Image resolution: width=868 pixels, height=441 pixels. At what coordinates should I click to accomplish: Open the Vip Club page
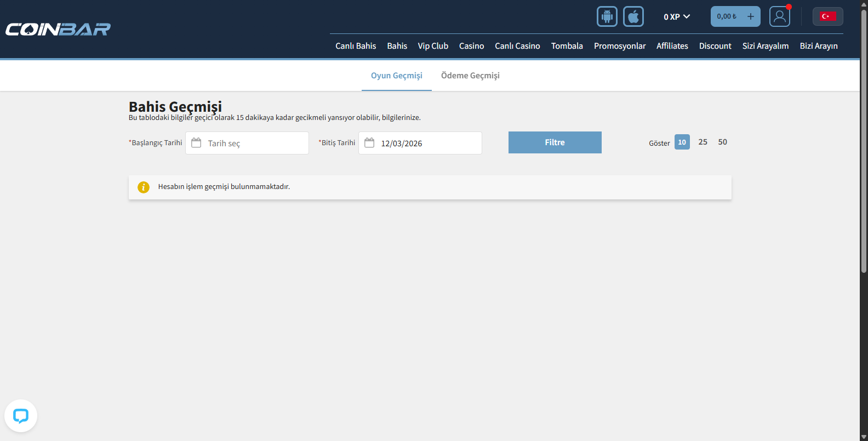click(433, 46)
